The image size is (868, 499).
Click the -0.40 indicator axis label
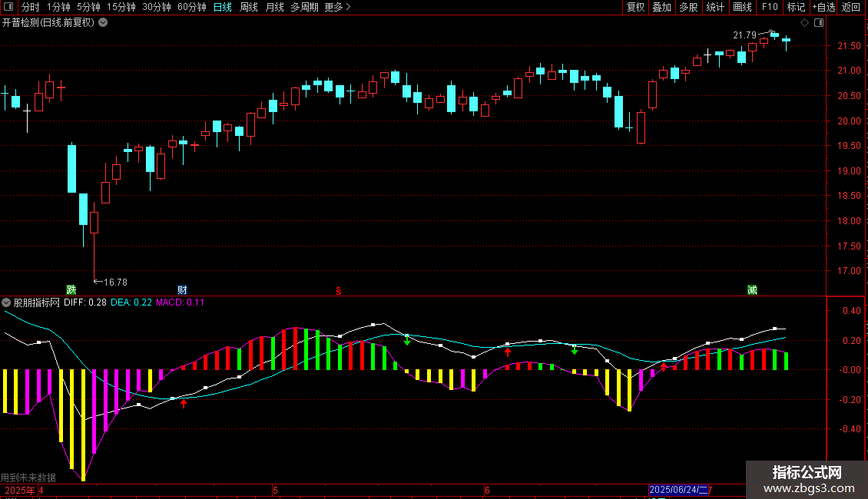(850, 428)
